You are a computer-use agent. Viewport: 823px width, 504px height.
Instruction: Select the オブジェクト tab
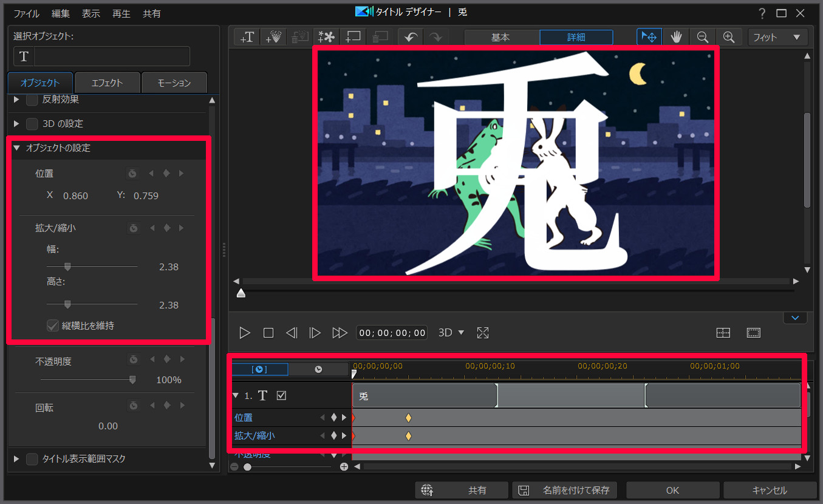[40, 83]
